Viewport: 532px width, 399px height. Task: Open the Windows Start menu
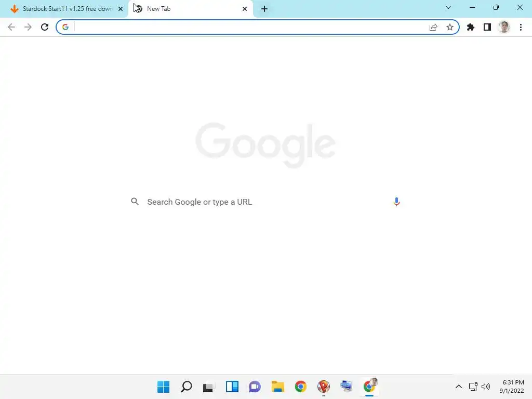pyautogui.click(x=164, y=387)
